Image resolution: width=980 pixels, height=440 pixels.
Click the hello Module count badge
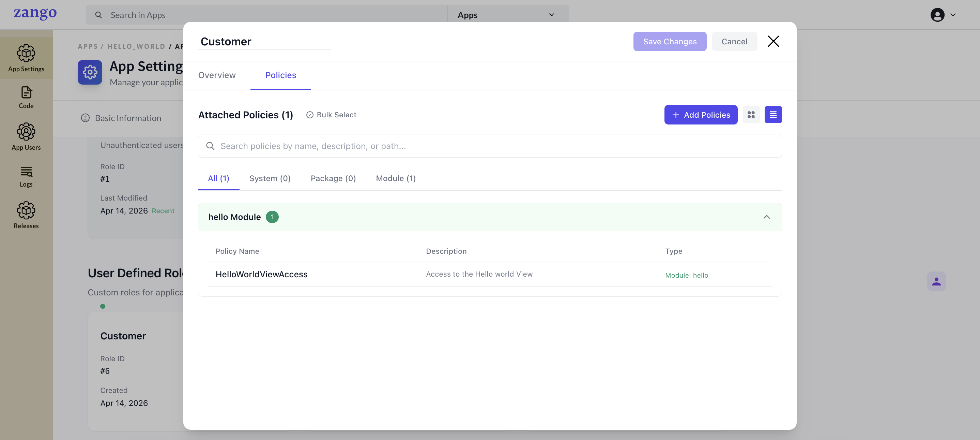tap(272, 217)
